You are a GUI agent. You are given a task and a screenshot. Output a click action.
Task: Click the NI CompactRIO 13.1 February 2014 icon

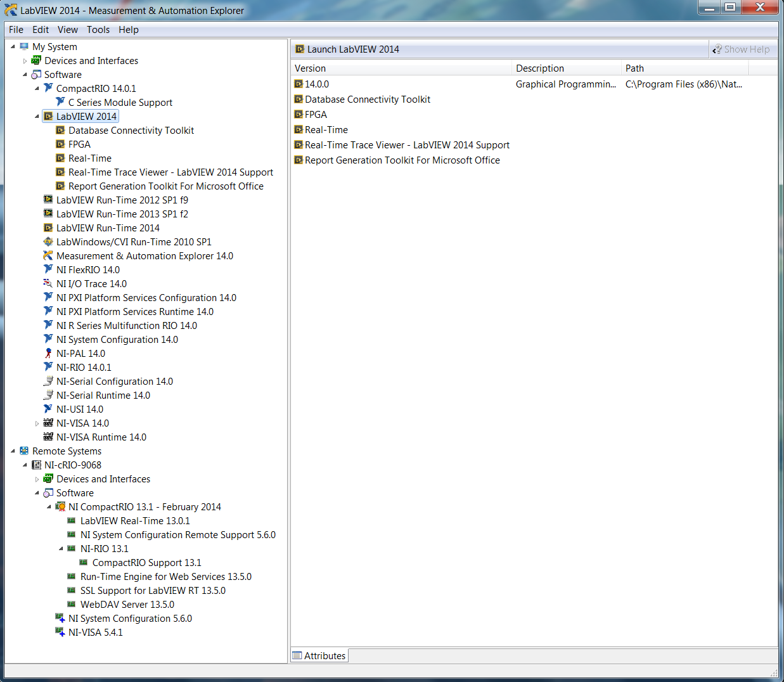point(60,506)
